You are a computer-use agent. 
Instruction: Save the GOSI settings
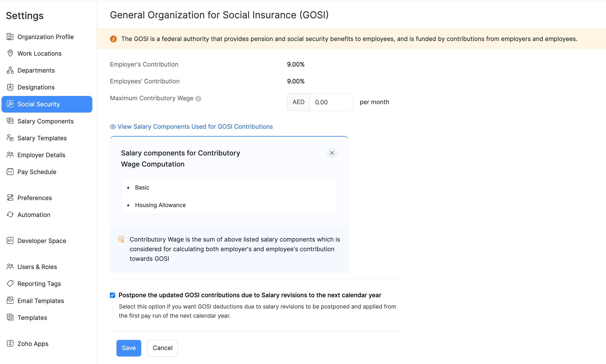(x=128, y=348)
